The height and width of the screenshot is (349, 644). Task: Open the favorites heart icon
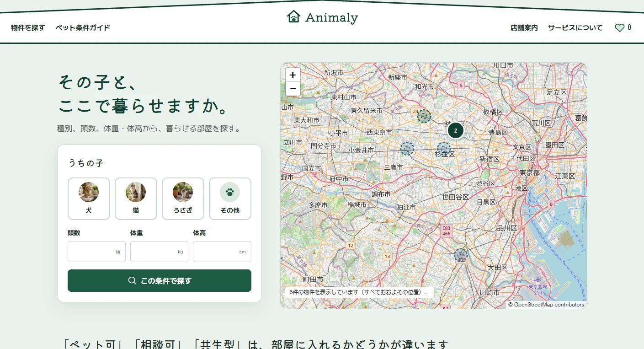pos(619,28)
